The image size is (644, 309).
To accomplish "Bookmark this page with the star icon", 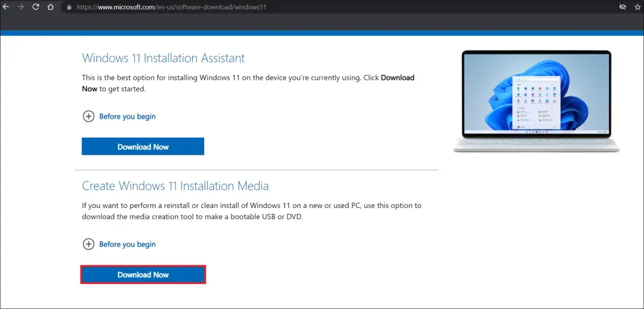I will click(638, 8).
